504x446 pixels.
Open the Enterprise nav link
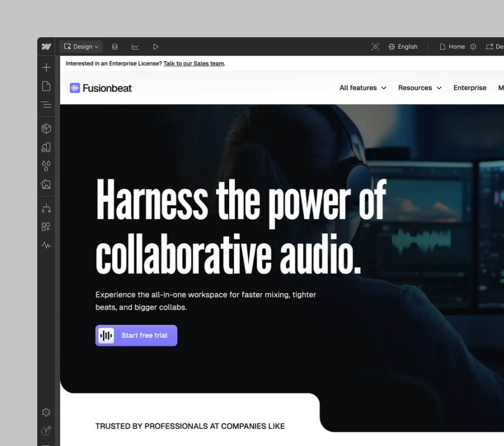tap(470, 88)
